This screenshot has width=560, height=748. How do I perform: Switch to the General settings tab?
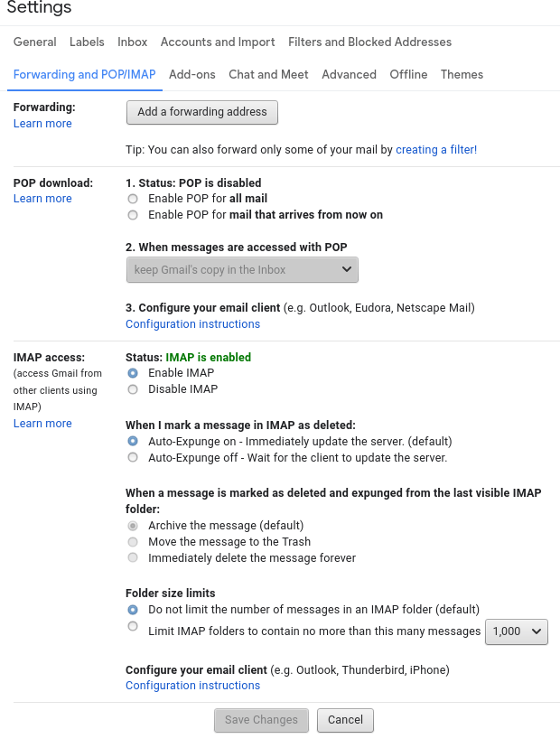(x=34, y=42)
